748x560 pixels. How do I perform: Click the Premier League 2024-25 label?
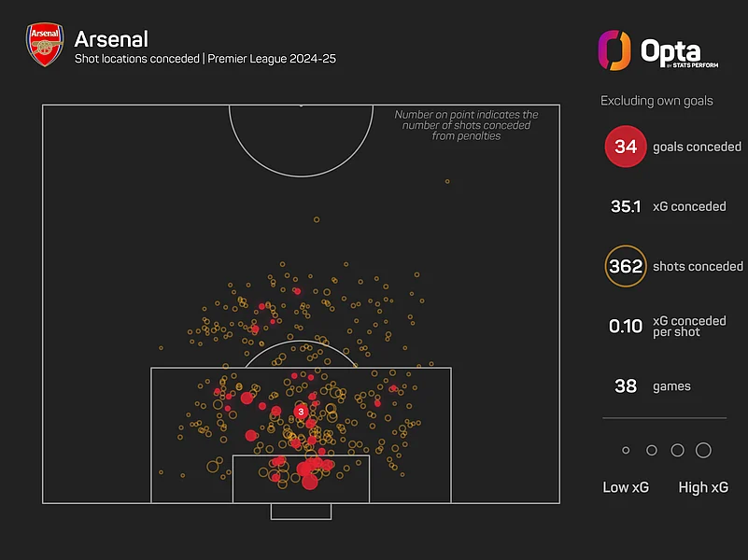pos(272,59)
